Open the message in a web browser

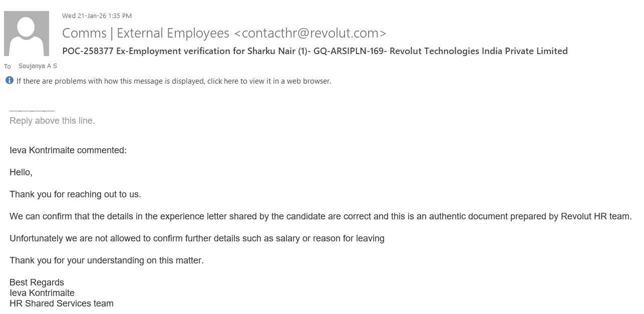(x=173, y=81)
